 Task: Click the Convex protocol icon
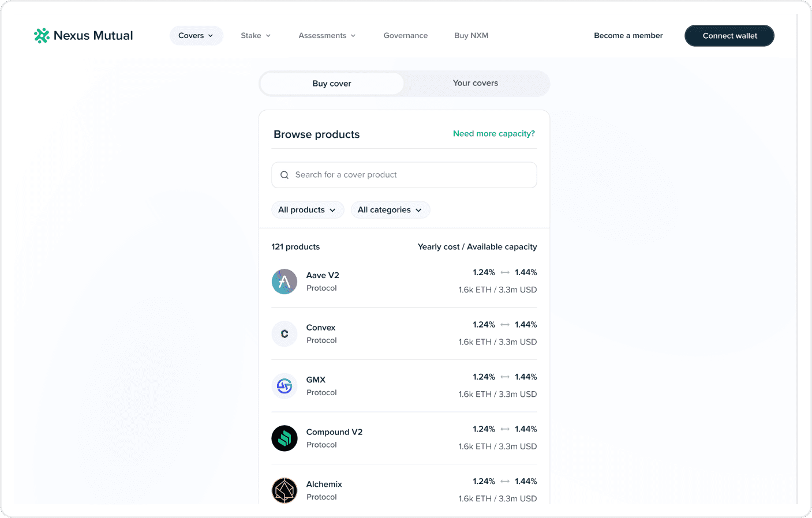click(x=285, y=334)
